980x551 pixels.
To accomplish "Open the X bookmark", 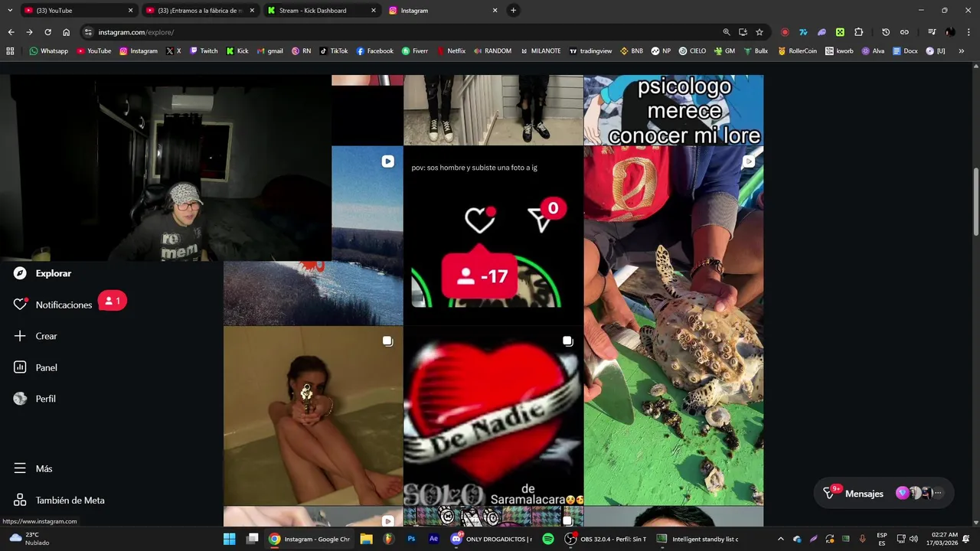I will 173,51.
